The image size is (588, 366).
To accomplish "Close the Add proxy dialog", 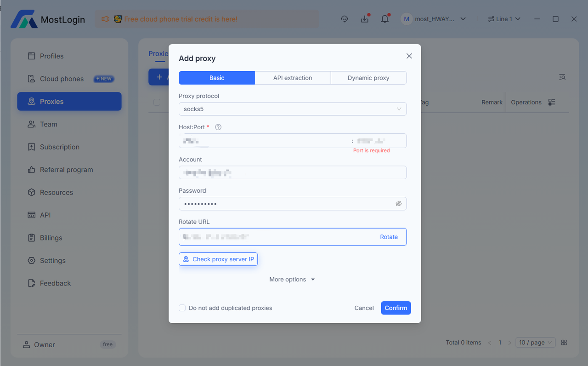I will (x=409, y=56).
